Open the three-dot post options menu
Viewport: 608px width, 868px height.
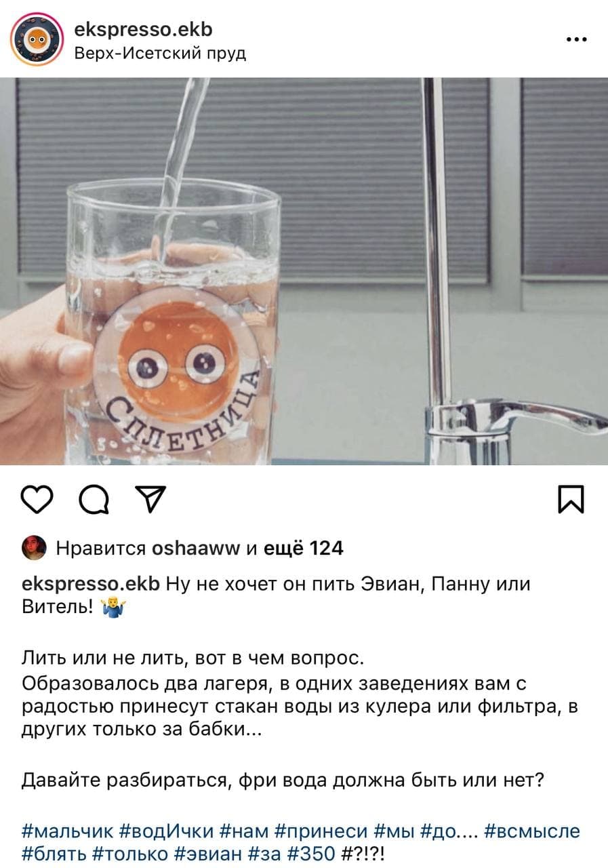pyautogui.click(x=576, y=39)
